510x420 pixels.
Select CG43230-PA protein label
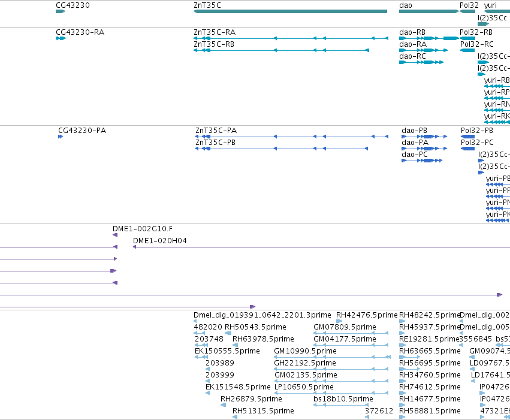click(82, 131)
